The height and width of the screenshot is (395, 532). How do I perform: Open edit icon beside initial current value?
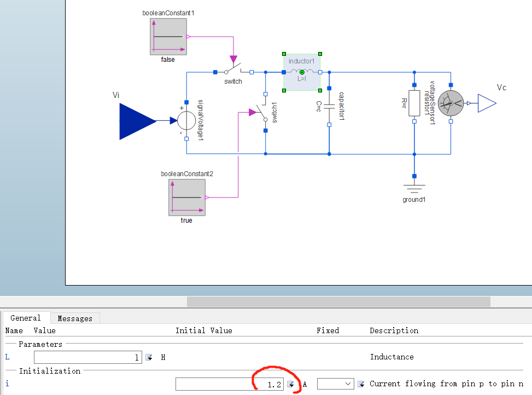point(290,384)
